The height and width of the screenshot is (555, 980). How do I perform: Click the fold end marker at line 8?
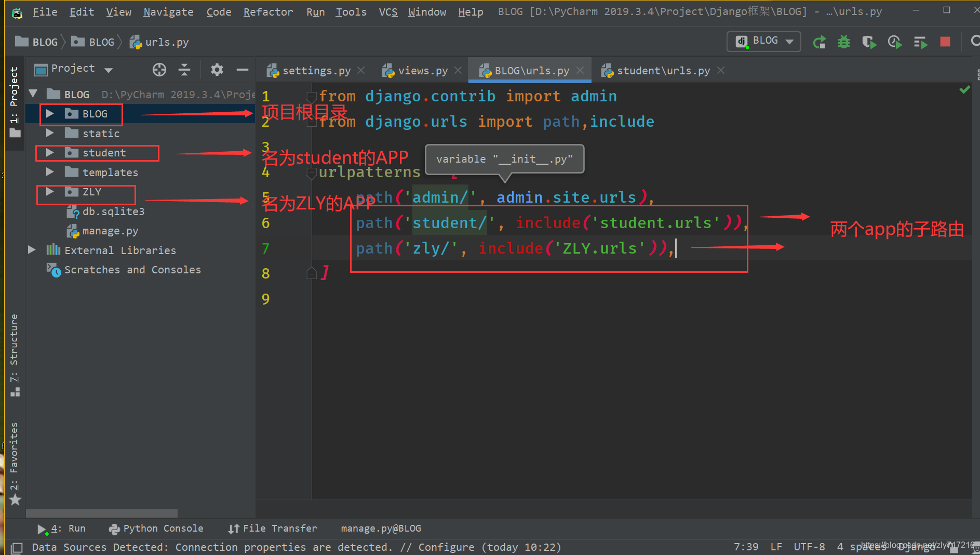[312, 273]
